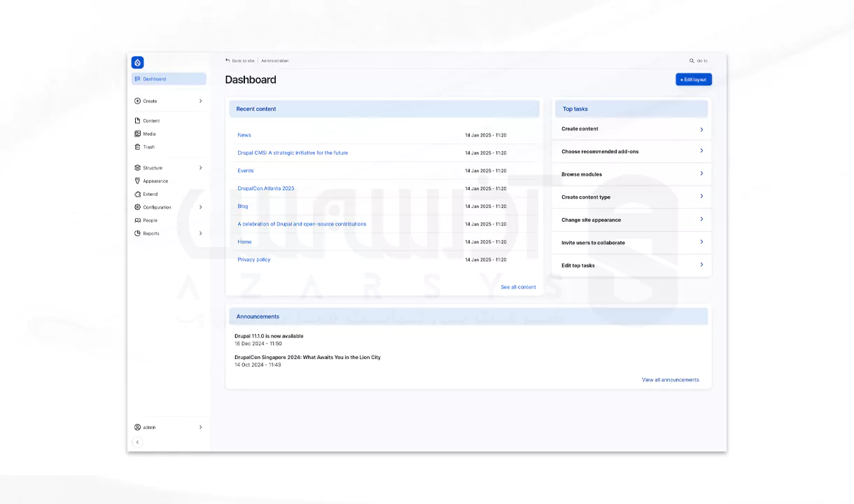Open the Privacy policy content link
The image size is (854, 504).
(x=254, y=260)
